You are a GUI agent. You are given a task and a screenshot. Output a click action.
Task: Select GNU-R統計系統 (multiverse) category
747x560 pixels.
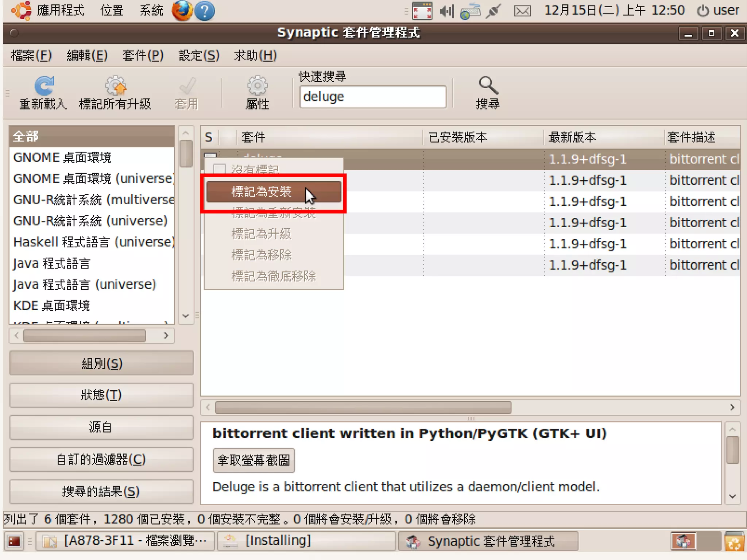[92, 200]
